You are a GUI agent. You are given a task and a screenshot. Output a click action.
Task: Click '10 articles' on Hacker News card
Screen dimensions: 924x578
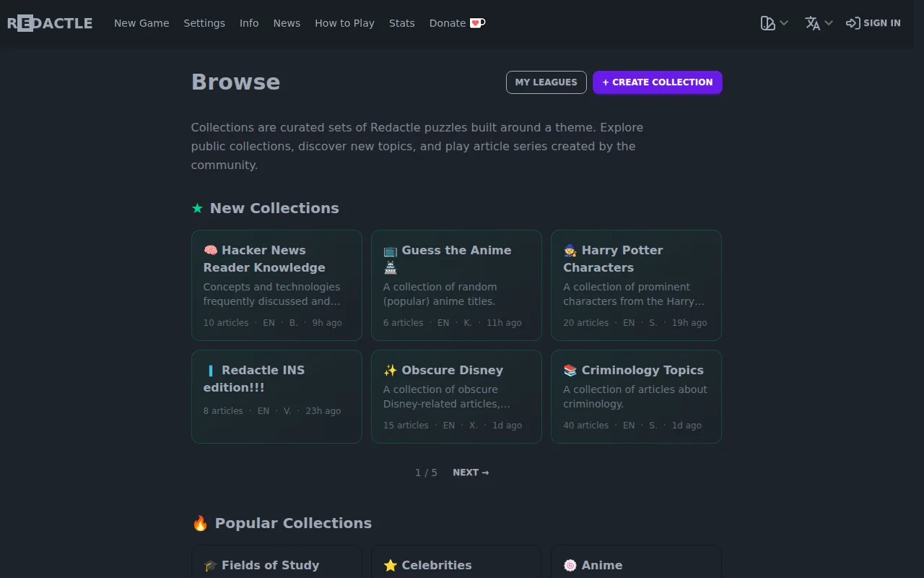[x=226, y=323]
